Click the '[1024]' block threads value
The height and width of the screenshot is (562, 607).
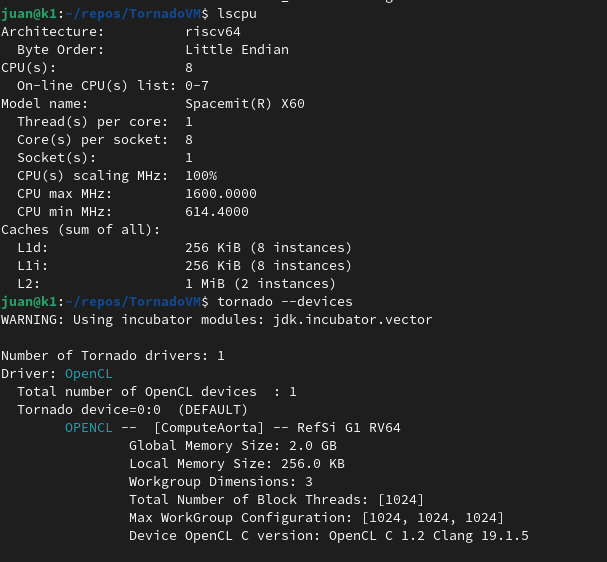(x=401, y=500)
